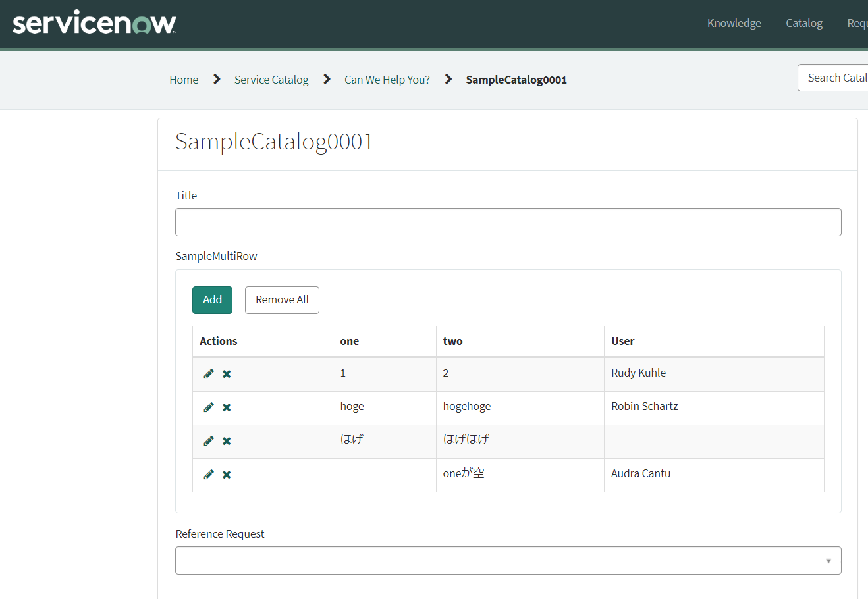
Task: Click inside the Title input field
Action: click(x=508, y=222)
